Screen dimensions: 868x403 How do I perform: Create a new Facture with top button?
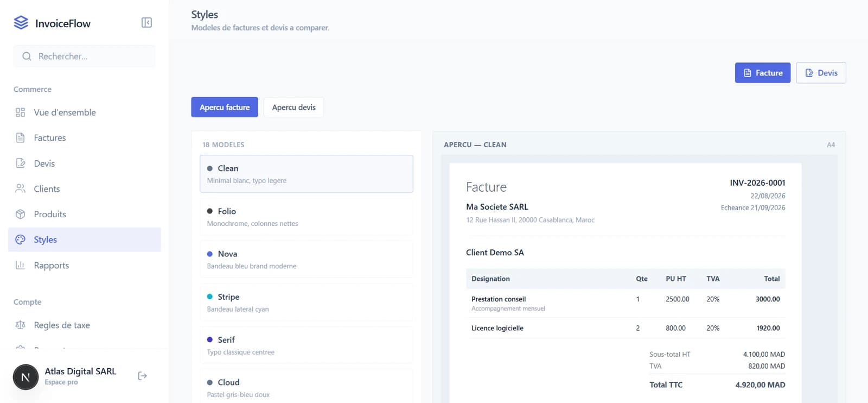point(763,73)
